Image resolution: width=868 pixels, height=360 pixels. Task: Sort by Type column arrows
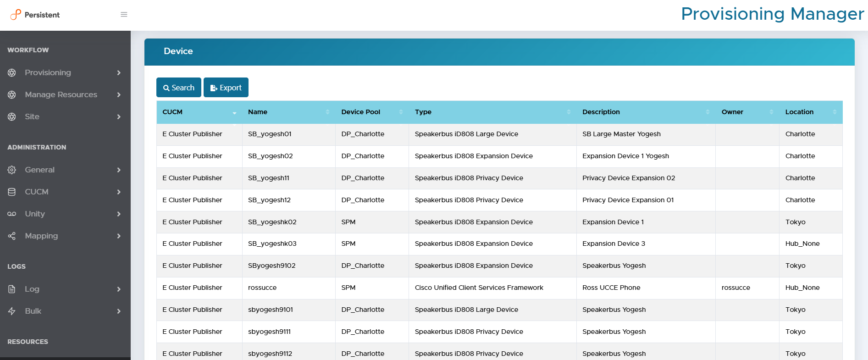569,112
